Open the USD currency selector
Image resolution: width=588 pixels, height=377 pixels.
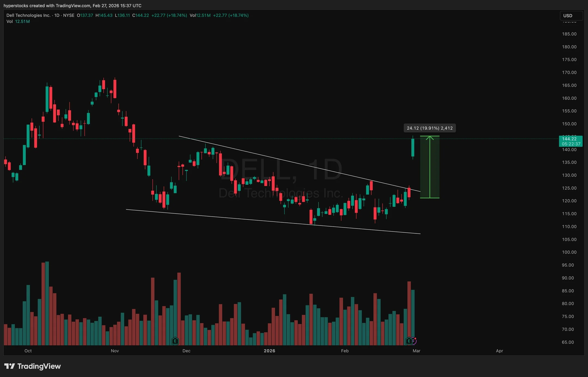pyautogui.click(x=571, y=16)
